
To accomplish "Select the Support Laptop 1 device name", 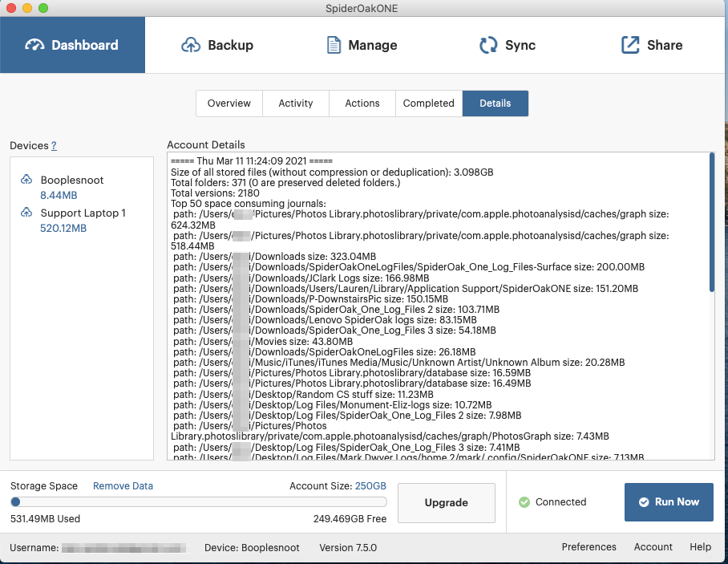I will [83, 213].
